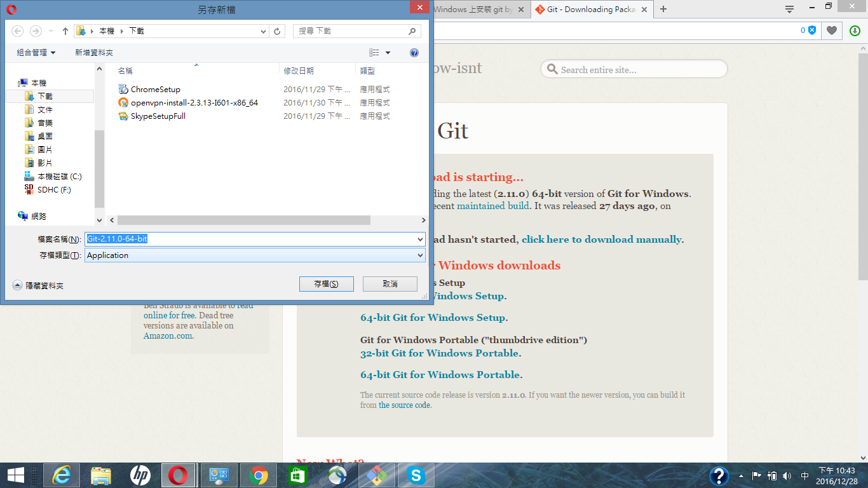Open Opera tab menu icon
Image resolution: width=868 pixels, height=488 pixels.
790,9
